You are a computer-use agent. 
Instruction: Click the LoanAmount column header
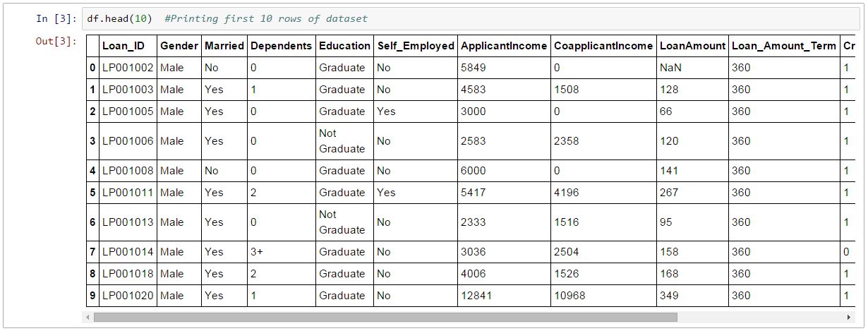(x=692, y=46)
